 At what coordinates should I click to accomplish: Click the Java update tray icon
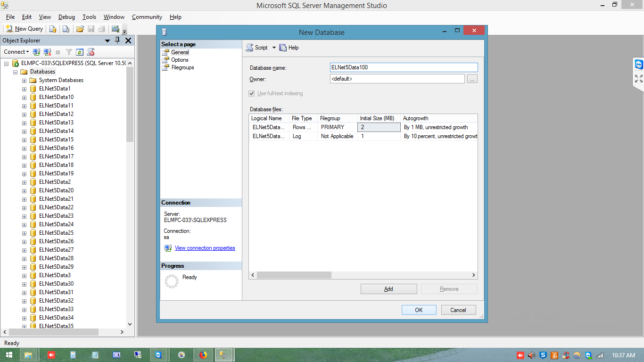[x=554, y=355]
